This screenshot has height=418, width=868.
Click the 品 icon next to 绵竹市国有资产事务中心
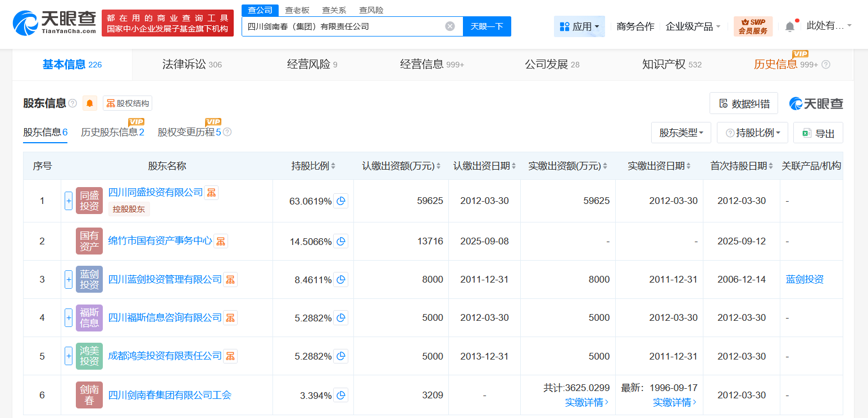click(x=220, y=240)
